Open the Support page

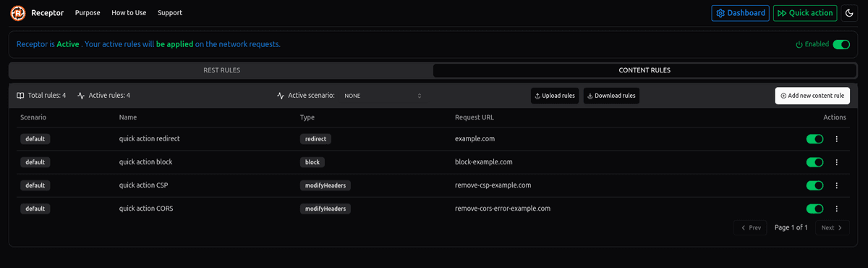[170, 13]
